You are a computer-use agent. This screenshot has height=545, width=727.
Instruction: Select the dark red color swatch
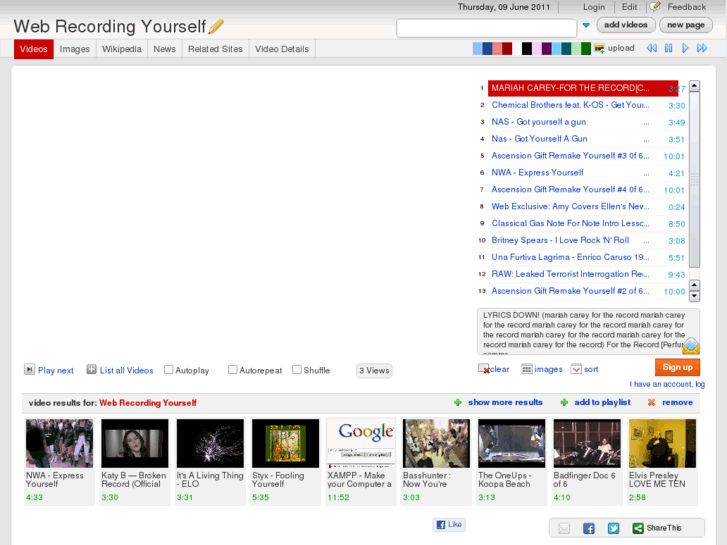tap(507, 48)
